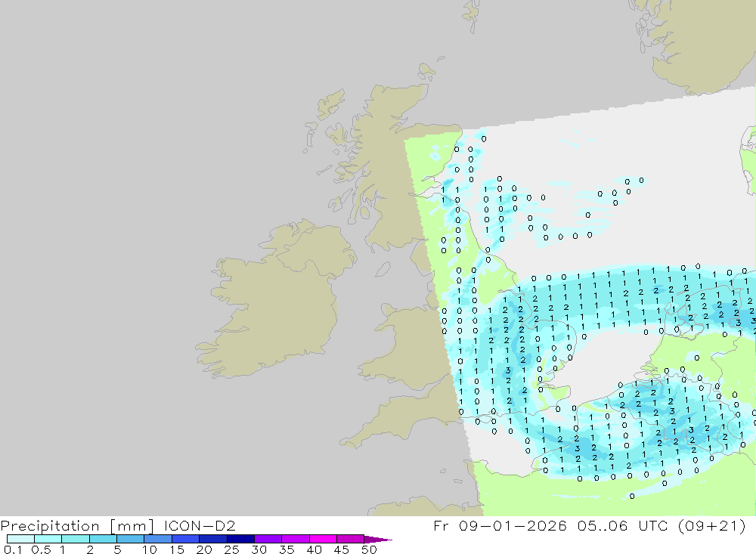Image resolution: width=756 pixels, height=554 pixels.
Task: Select the 2–5 mm legend color swatch
Action: pos(103,539)
